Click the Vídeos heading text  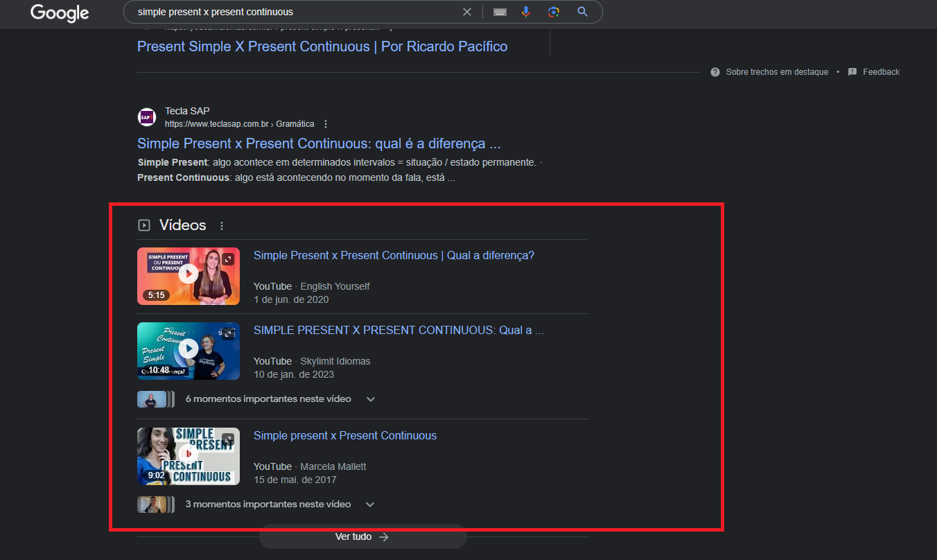[x=183, y=225]
